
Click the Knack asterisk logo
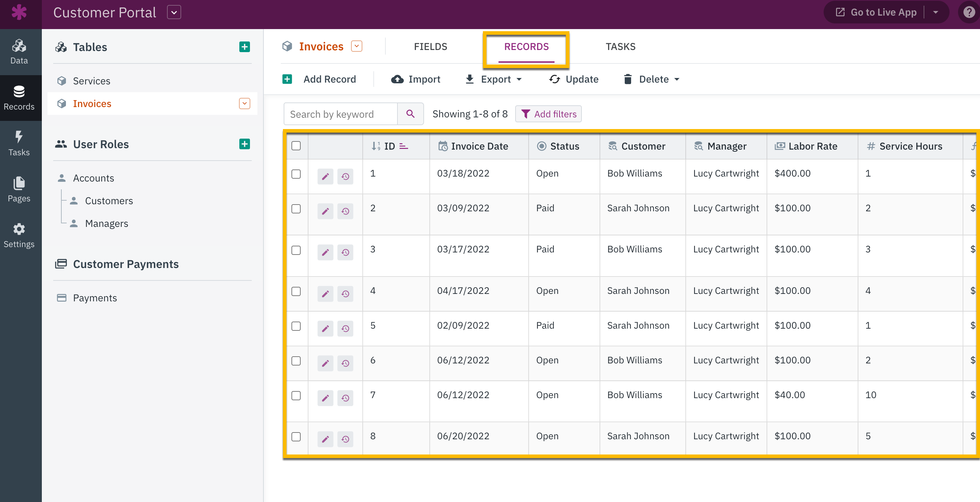(19, 12)
